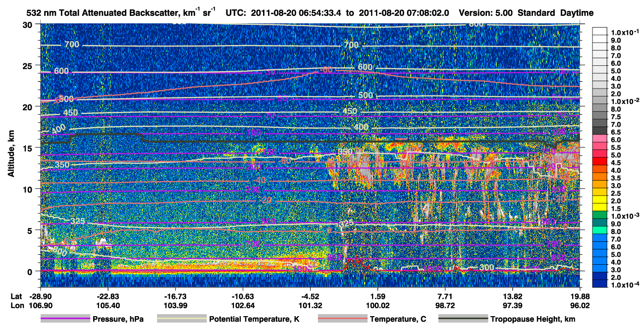Click the colorbar label '1.0x10-1'
The image size is (644, 330).
[x=626, y=32]
